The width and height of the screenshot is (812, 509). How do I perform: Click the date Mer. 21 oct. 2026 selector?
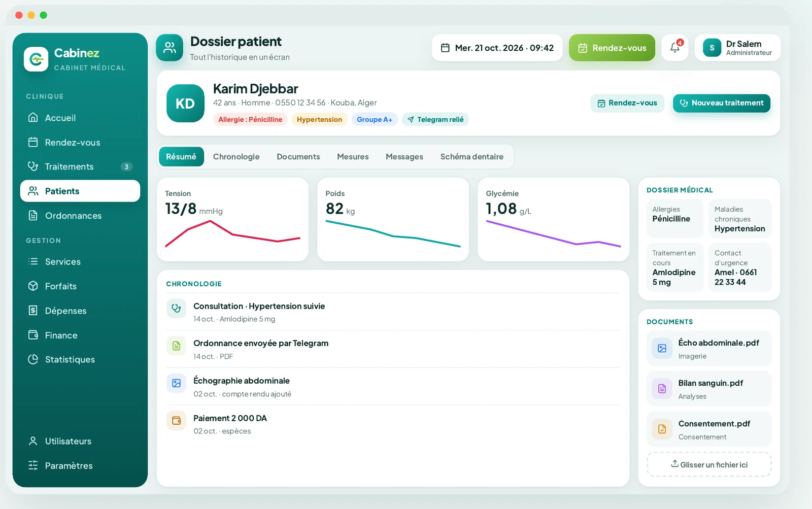497,48
